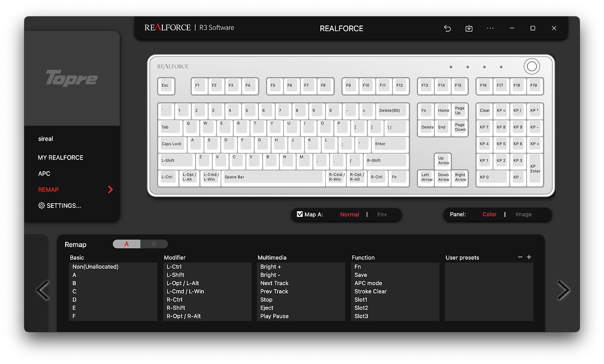
Task: Select the Delete(BS) key
Action: click(392, 111)
